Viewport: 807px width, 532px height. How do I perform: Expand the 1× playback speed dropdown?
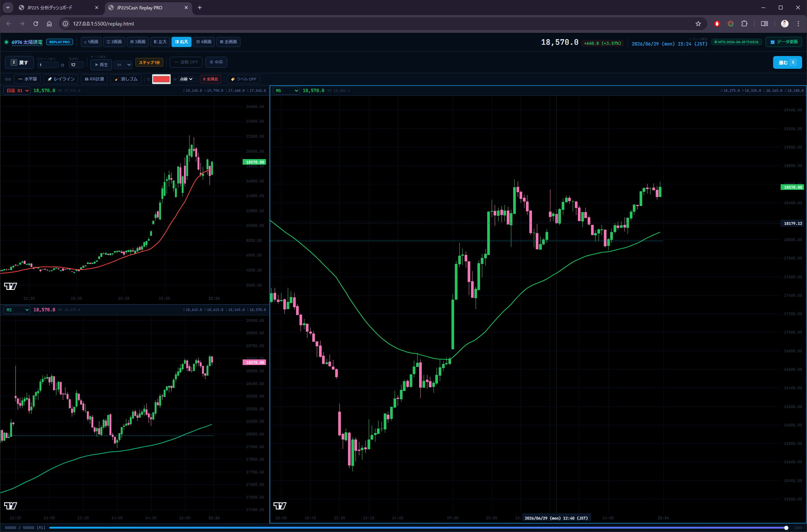coord(123,65)
